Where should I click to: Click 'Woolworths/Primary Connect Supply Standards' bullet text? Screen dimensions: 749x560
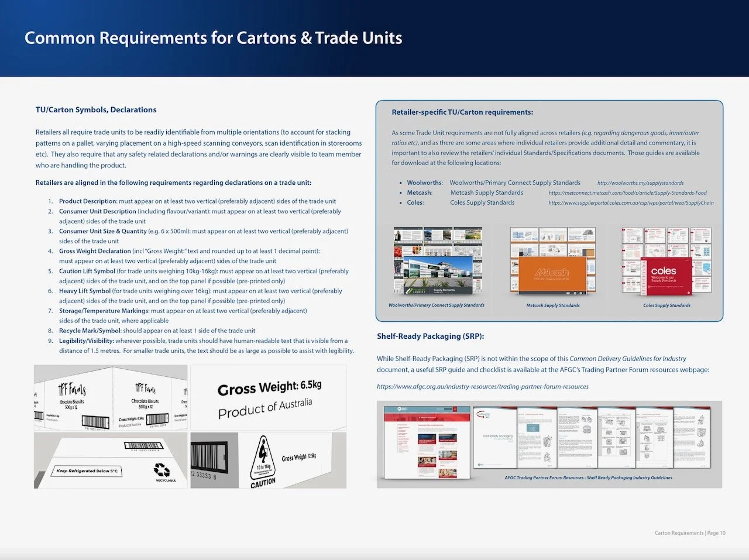(x=515, y=183)
